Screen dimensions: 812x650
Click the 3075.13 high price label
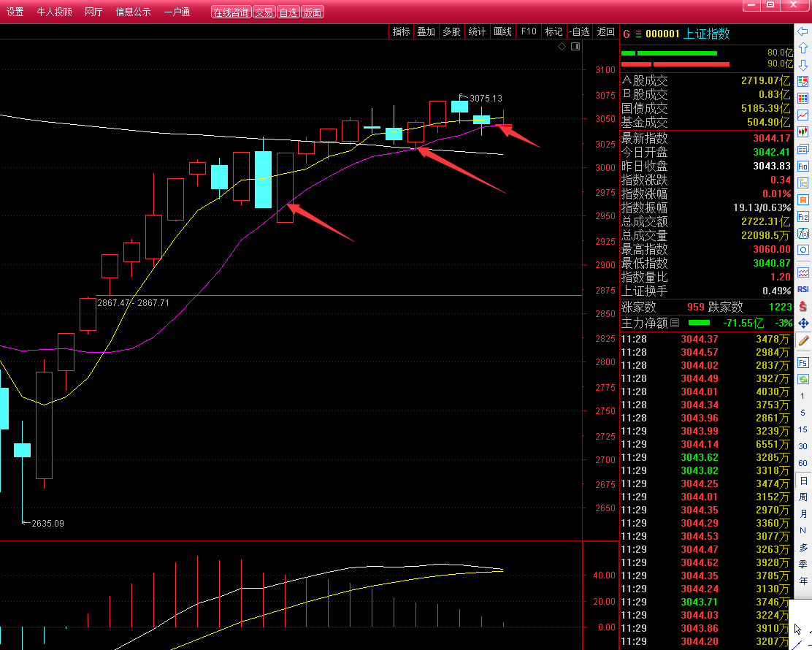tap(486, 99)
